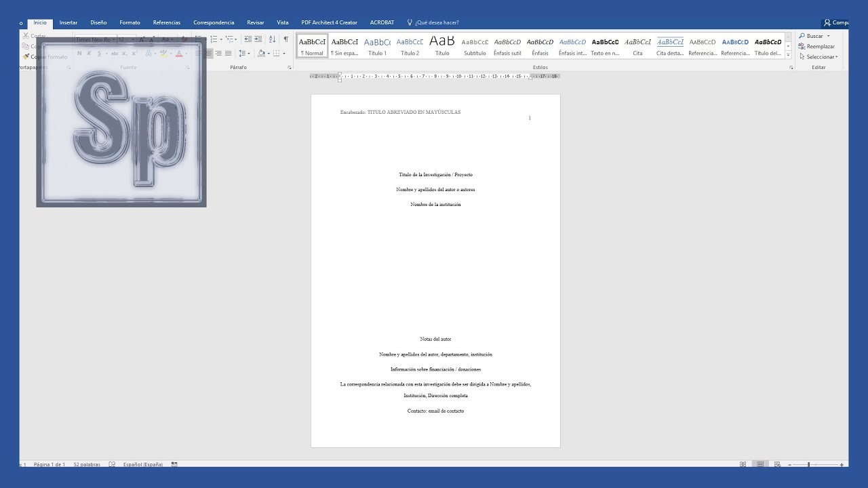Apply the Subtítulo style
The image size is (868, 488).
pos(475,46)
